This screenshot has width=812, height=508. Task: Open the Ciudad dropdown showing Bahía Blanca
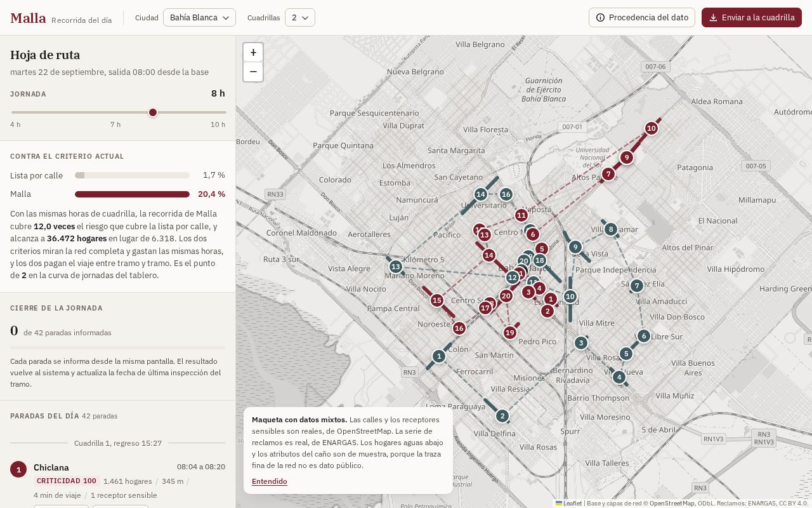(199, 18)
